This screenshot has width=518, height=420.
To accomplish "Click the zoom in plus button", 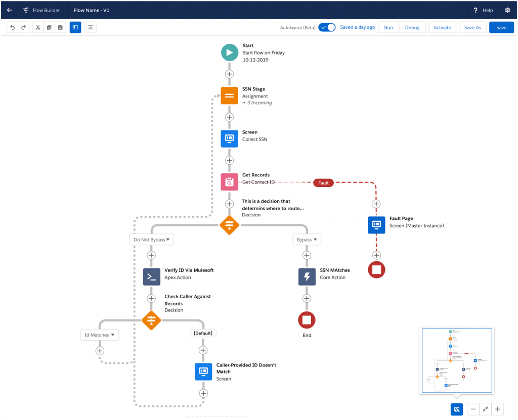I will point(498,409).
